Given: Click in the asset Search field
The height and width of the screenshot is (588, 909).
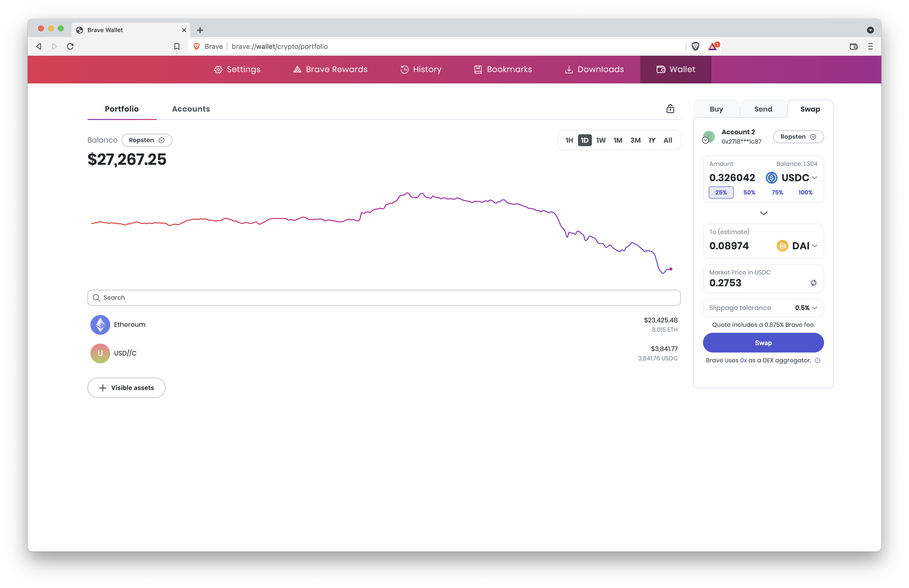Looking at the screenshot, I should tap(384, 298).
